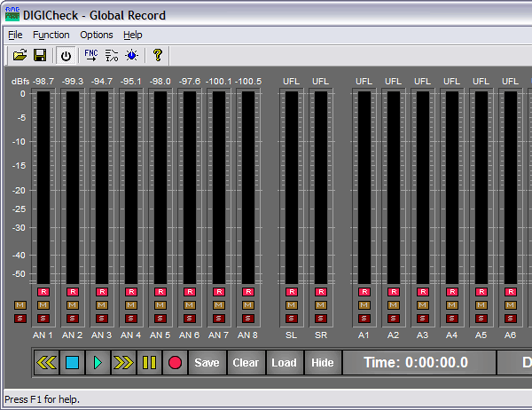Image resolution: width=532 pixels, height=410 pixels.
Task: Solo channel A6
Action: (x=511, y=319)
